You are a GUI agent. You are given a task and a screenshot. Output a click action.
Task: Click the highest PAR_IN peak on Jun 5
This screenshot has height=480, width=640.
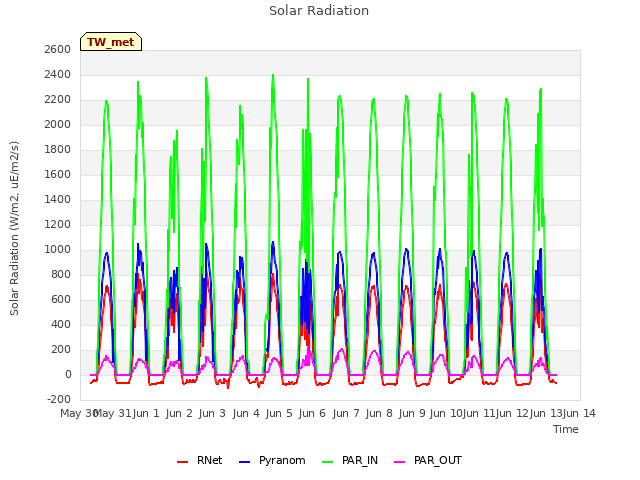tap(273, 75)
